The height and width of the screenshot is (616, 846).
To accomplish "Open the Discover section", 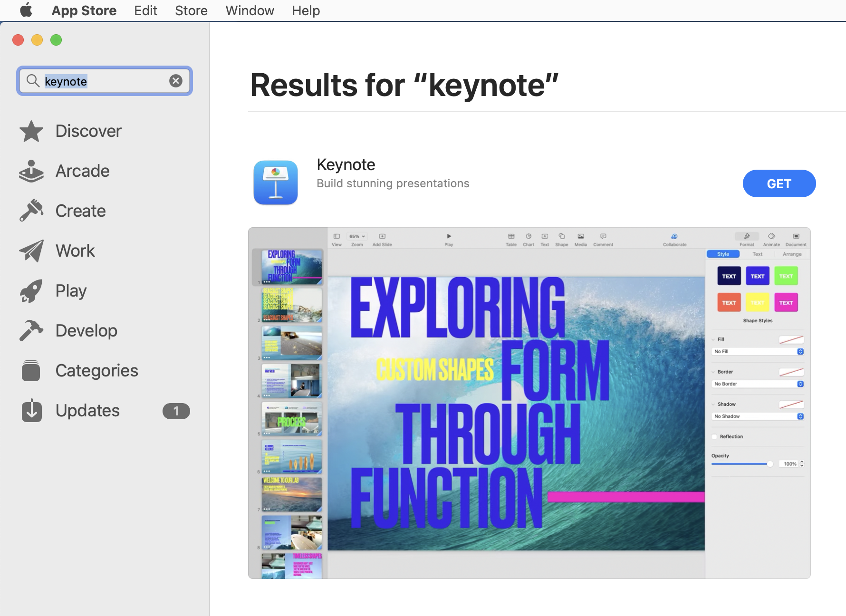I will (x=88, y=131).
